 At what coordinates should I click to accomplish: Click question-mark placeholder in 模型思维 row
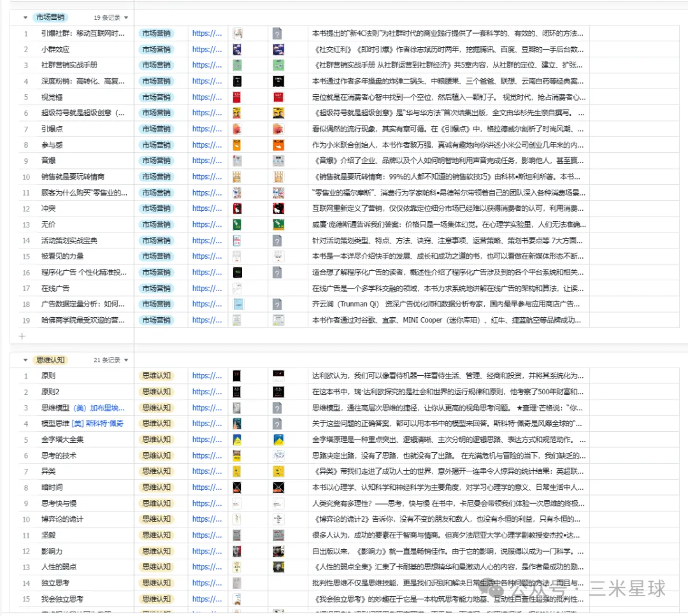(x=277, y=424)
